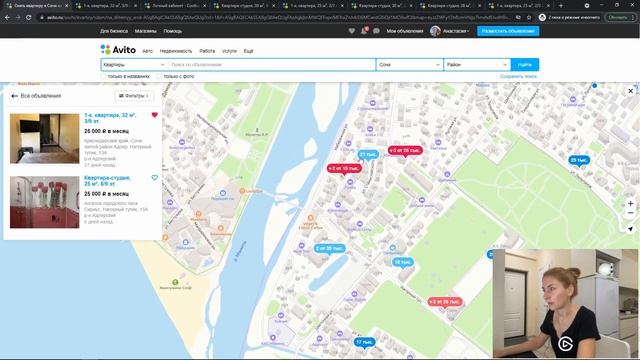
Task: Add Квартира-студия 25 м² to favorites
Action: coord(155,178)
